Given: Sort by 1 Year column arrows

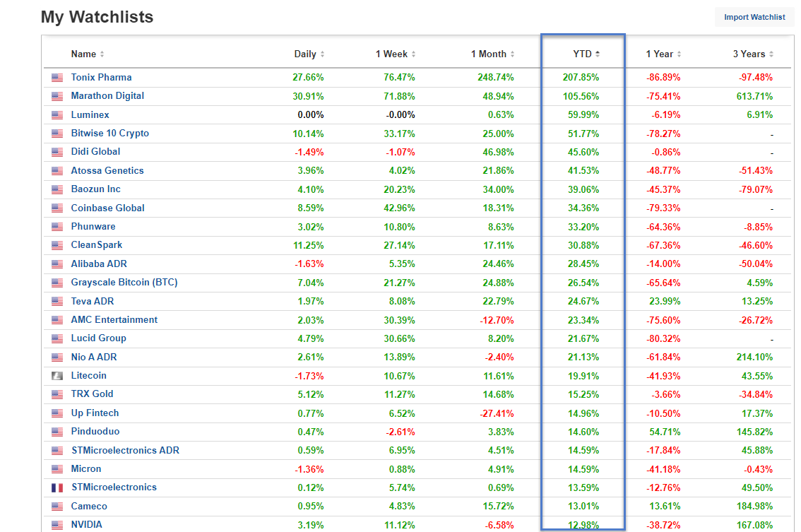Looking at the screenshot, I should point(679,54).
